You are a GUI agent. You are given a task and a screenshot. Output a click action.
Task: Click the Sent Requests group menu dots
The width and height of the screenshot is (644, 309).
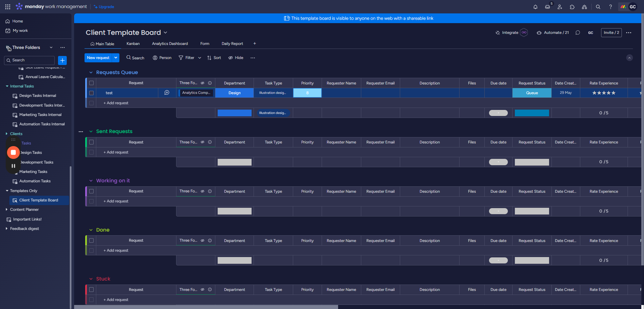click(x=81, y=132)
